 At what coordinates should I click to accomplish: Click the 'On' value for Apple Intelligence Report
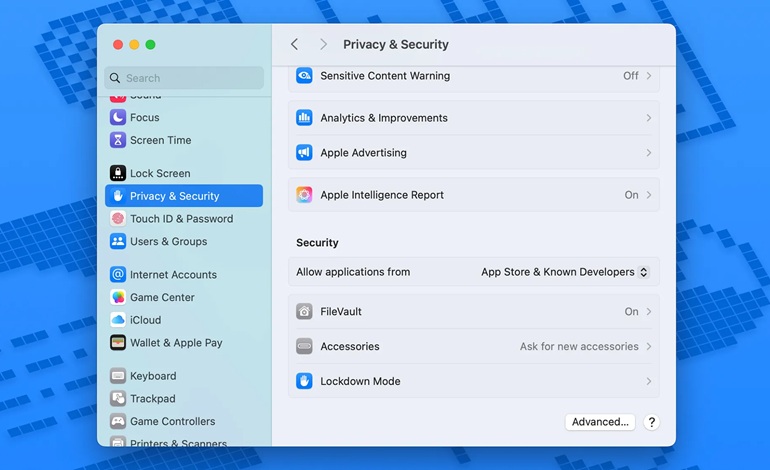631,195
